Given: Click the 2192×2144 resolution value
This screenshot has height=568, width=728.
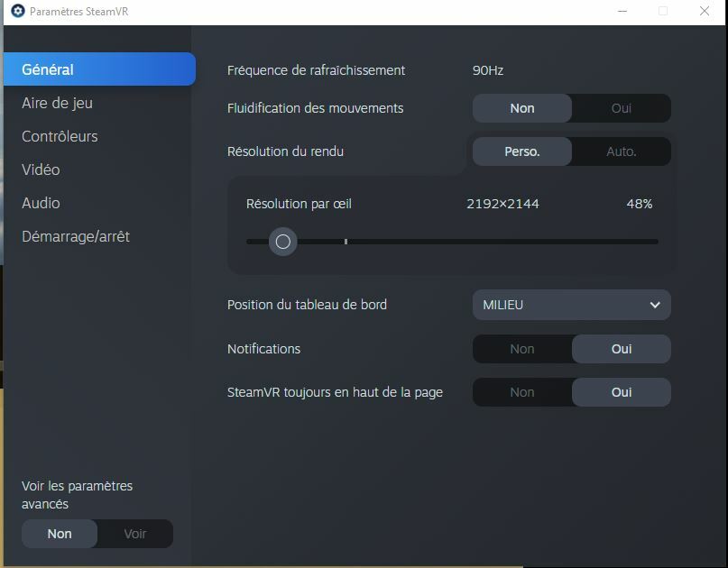Looking at the screenshot, I should (x=502, y=204).
